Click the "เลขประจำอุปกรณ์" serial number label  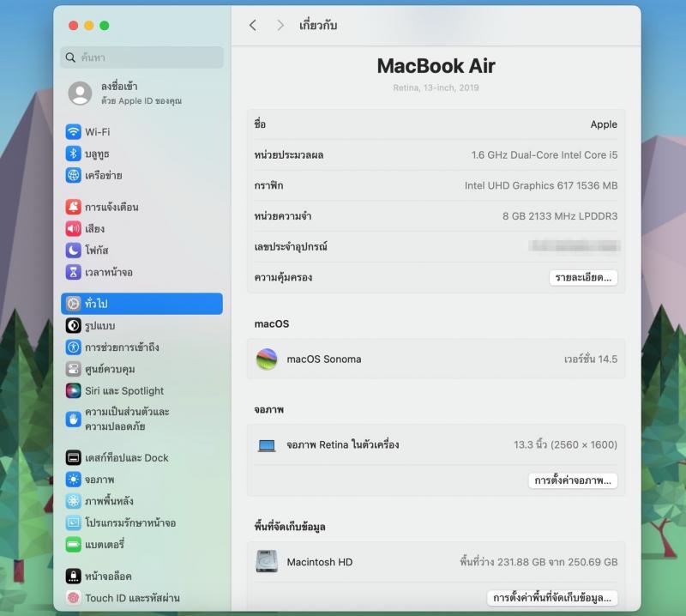click(291, 246)
